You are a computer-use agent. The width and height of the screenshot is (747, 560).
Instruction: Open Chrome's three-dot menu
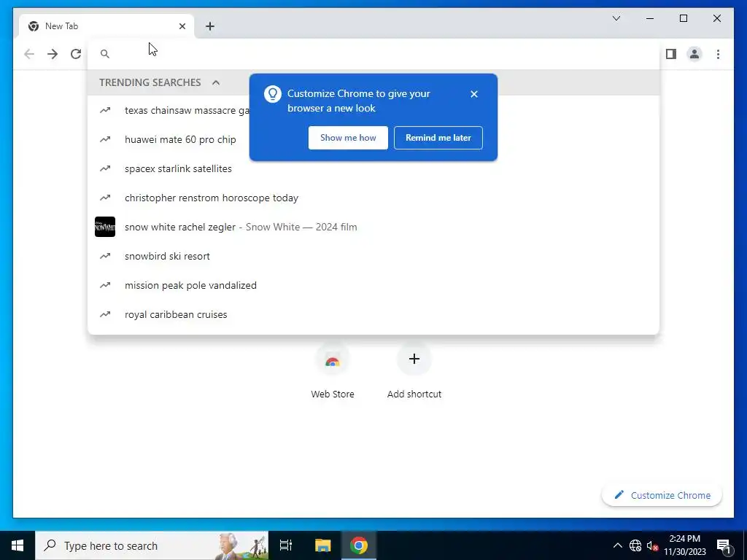click(718, 54)
